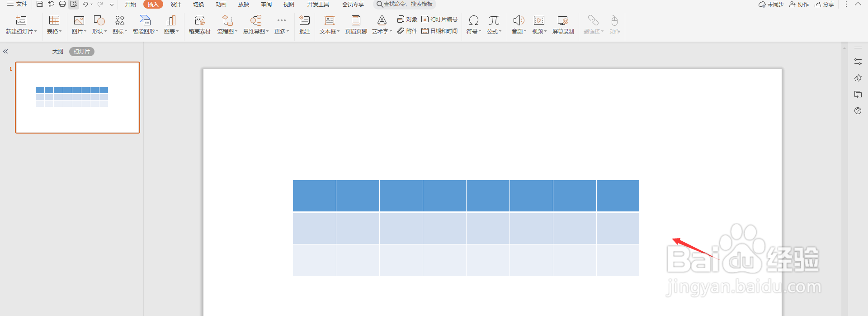The height and width of the screenshot is (316, 868).
Task: Switch to the 审阅 tab
Action: click(266, 4)
